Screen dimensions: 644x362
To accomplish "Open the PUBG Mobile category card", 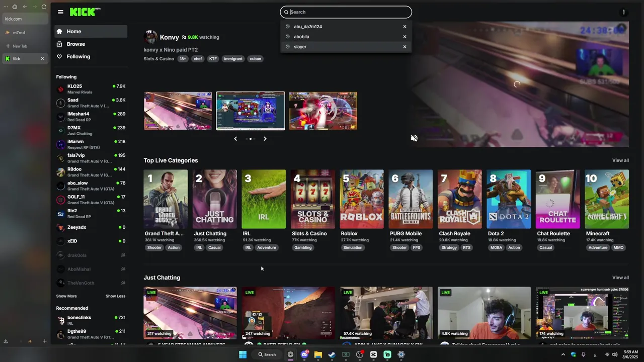I will tap(411, 199).
